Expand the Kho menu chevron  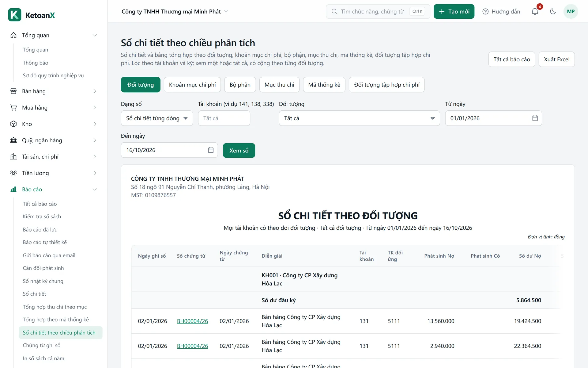pos(95,124)
